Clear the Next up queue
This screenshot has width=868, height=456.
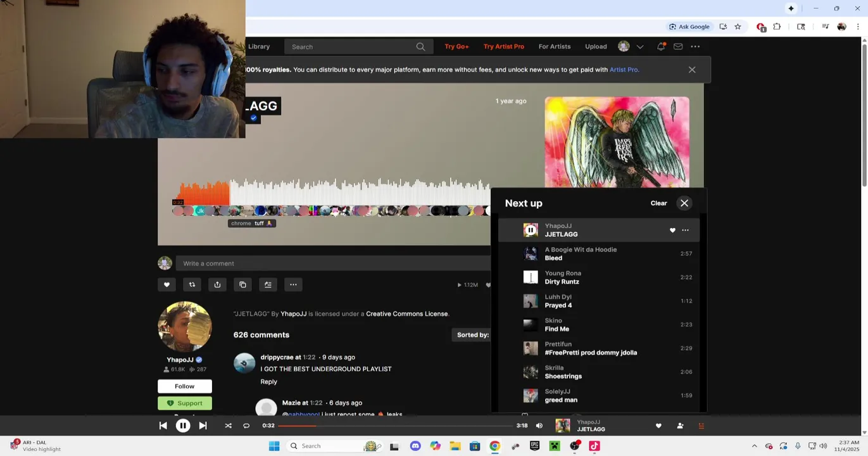[658, 203]
